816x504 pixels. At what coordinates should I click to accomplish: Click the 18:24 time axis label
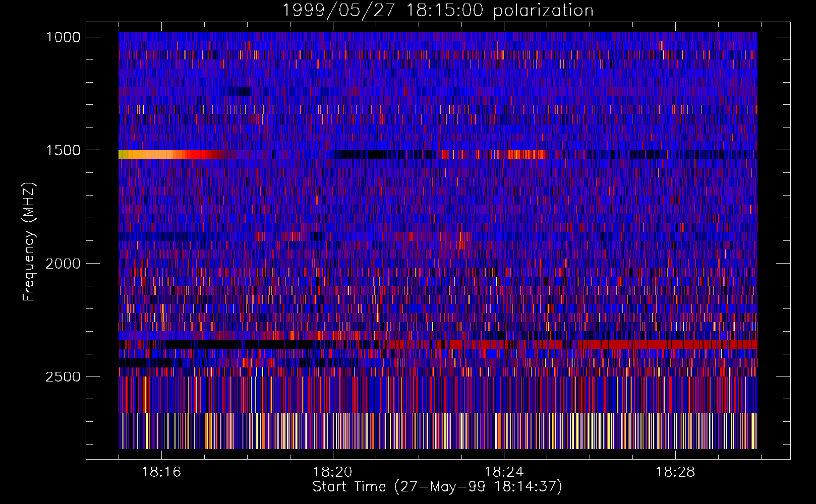pyautogui.click(x=504, y=472)
